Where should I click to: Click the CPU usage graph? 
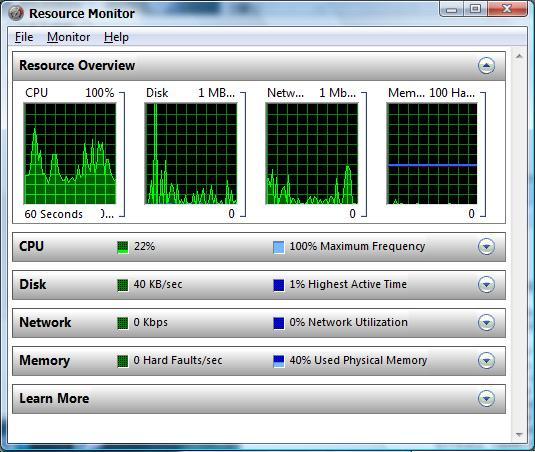[x=70, y=154]
